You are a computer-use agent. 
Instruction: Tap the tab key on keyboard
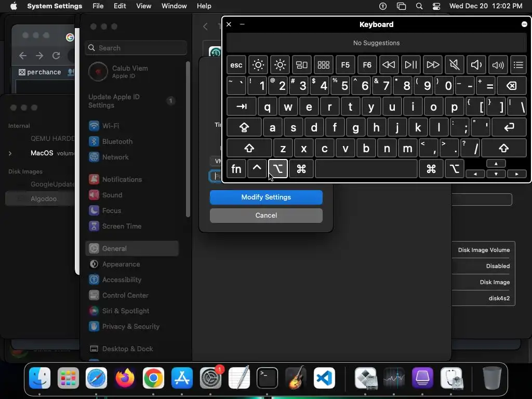(241, 107)
